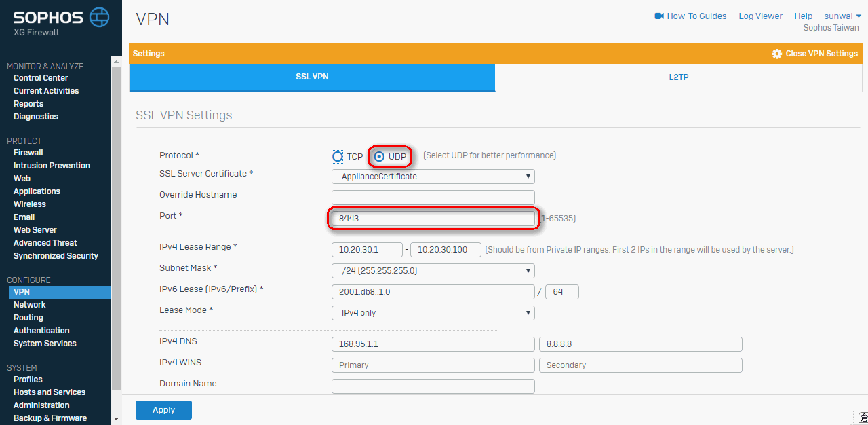Open Advanced Threat in the sidebar
This screenshot has width=868, height=425.
[45, 243]
